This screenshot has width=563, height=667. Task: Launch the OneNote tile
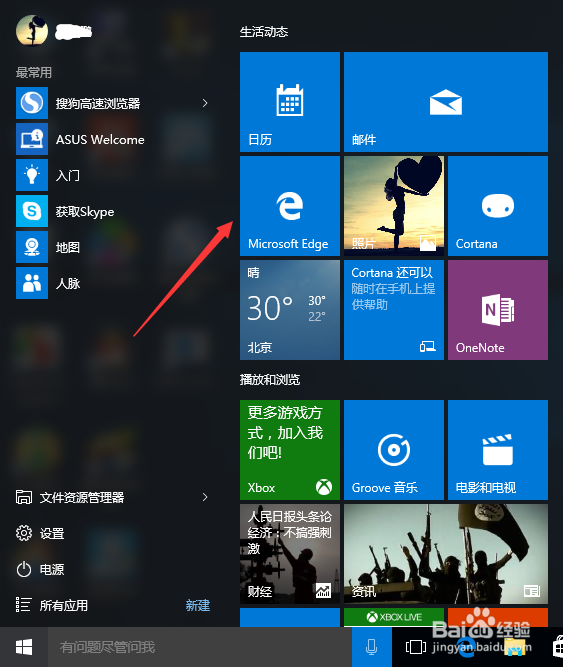498,310
